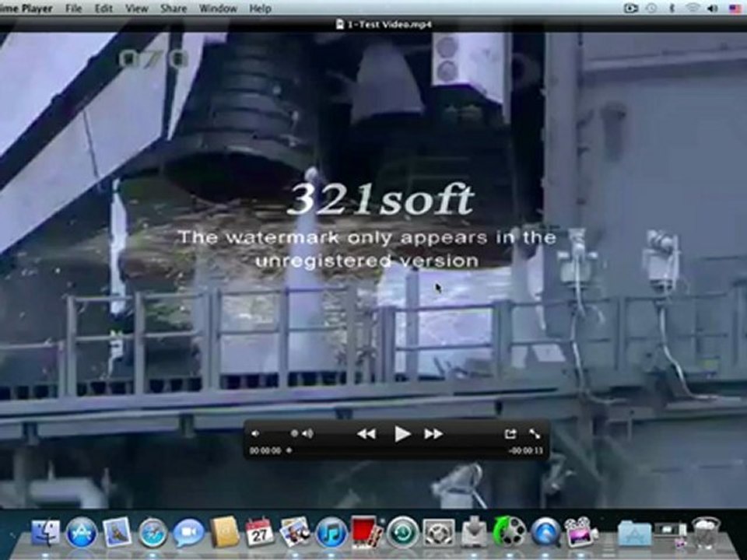This screenshot has width=747, height=560.
Task: Open the Share menu
Action: click(174, 8)
